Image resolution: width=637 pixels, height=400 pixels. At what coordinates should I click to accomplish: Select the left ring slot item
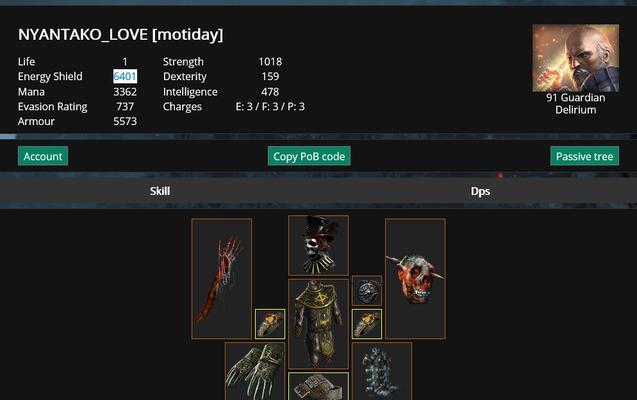pyautogui.click(x=270, y=324)
